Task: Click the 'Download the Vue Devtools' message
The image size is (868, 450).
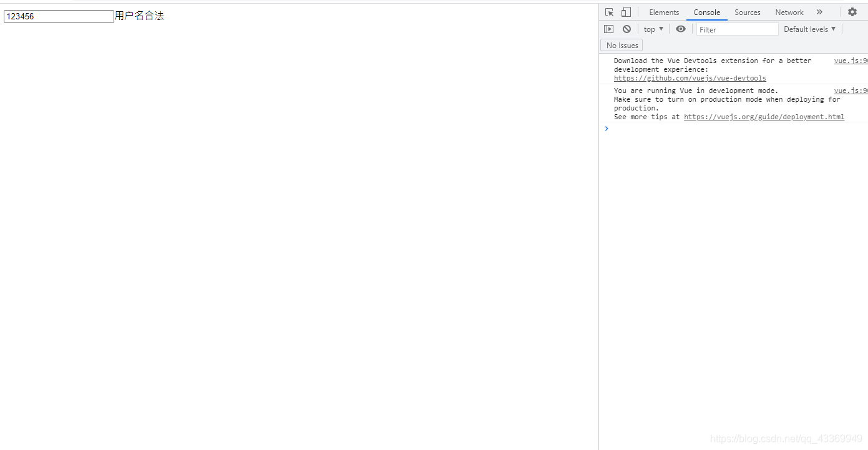Action: click(x=713, y=69)
